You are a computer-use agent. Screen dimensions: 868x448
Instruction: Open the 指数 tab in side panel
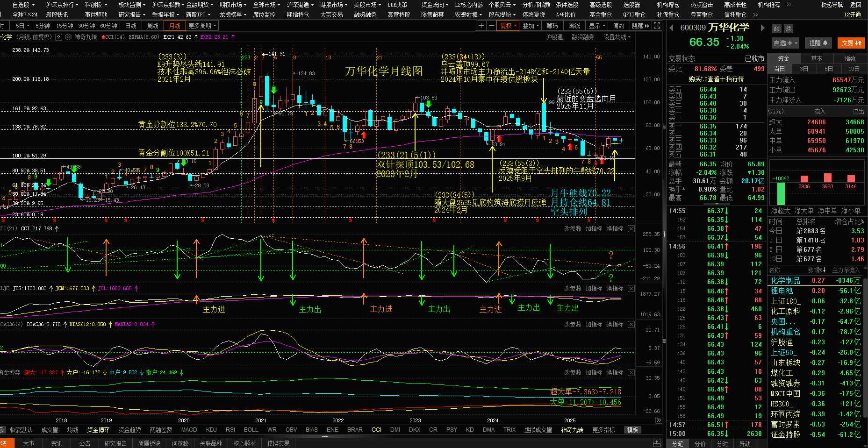850,58
